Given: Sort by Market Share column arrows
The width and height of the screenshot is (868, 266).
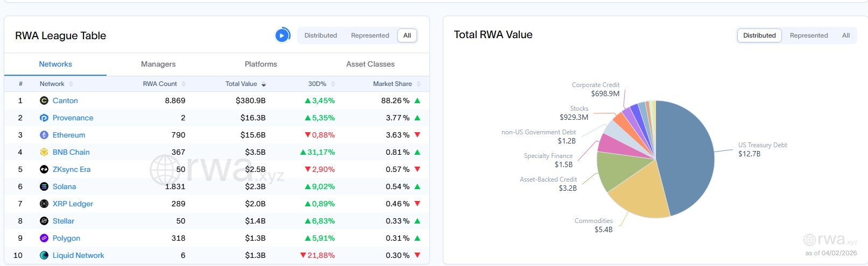Looking at the screenshot, I should tap(419, 84).
